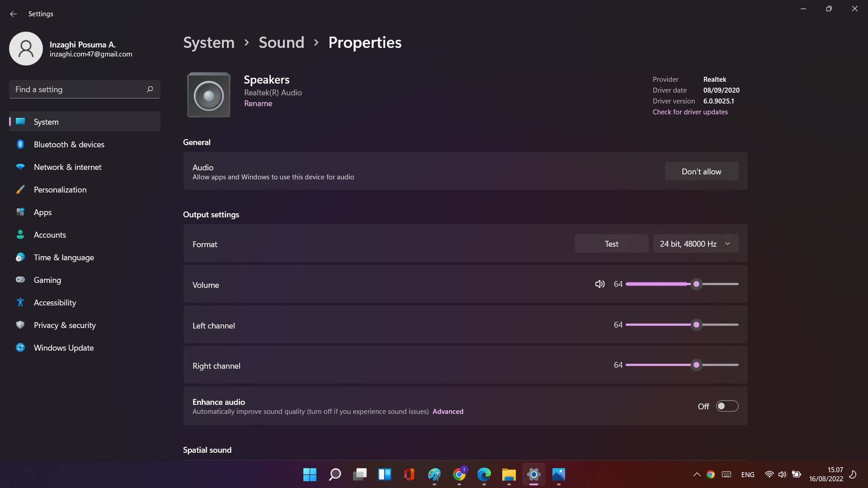Image resolution: width=868 pixels, height=488 pixels.
Task: Open Microsoft Edge from the taskbar
Action: 484,474
